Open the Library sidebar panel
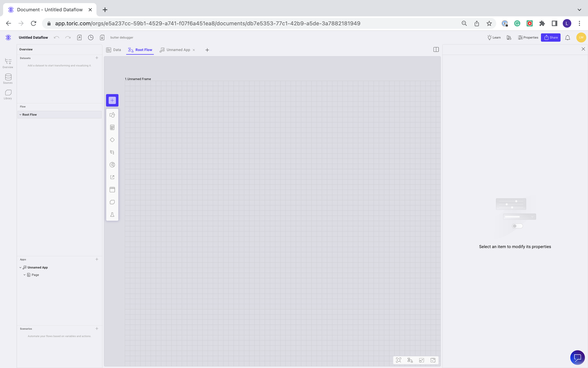 coord(8,94)
